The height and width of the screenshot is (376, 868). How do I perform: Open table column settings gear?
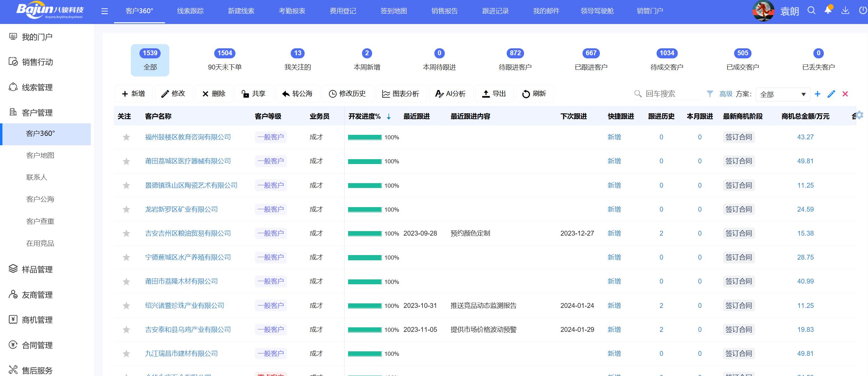click(860, 115)
